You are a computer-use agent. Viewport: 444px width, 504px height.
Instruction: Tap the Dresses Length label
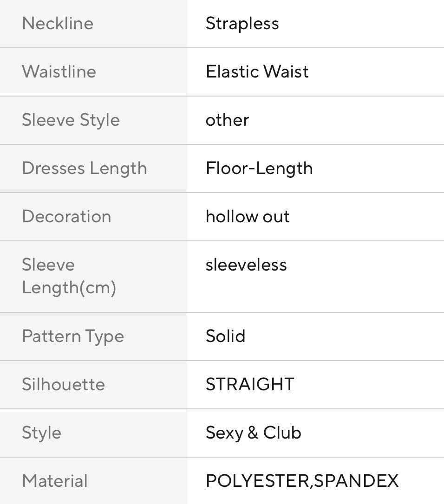(84, 168)
